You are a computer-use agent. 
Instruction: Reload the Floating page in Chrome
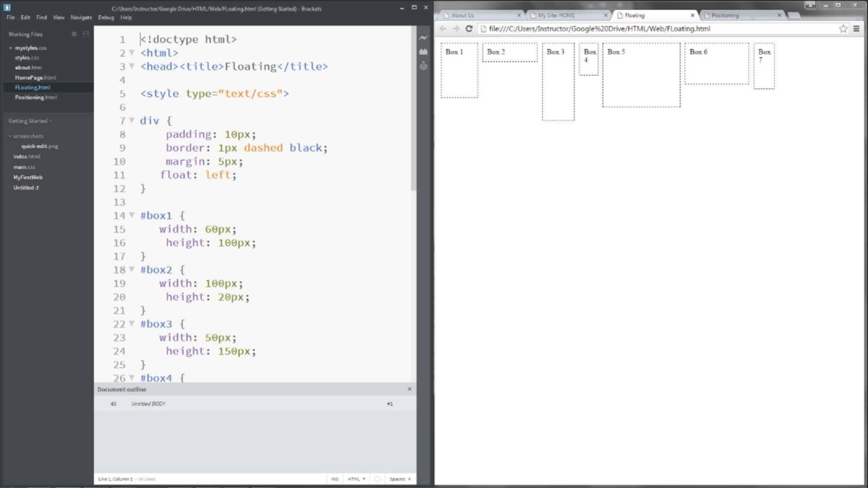pyautogui.click(x=469, y=28)
